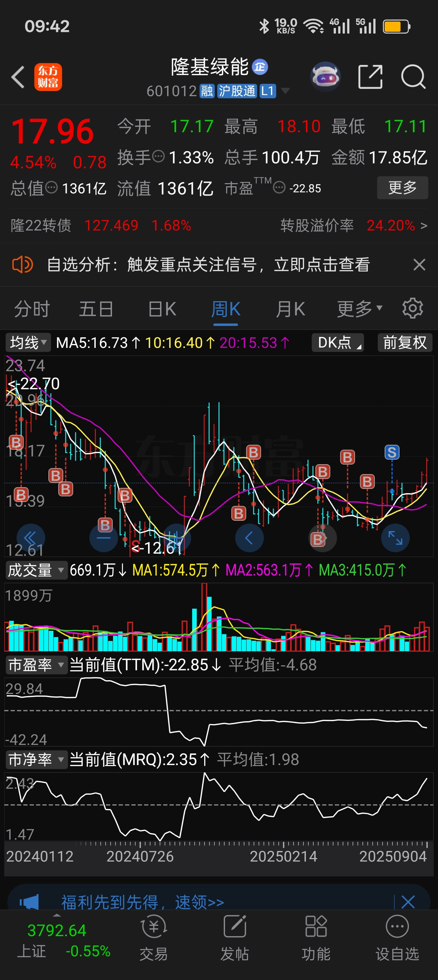Tap the zoom-in plus chart button
Viewport: 438px width, 980px height.
click(176, 538)
